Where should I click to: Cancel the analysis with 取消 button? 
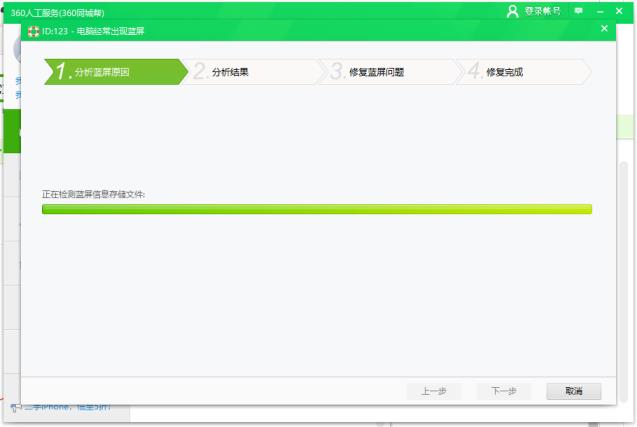[573, 391]
